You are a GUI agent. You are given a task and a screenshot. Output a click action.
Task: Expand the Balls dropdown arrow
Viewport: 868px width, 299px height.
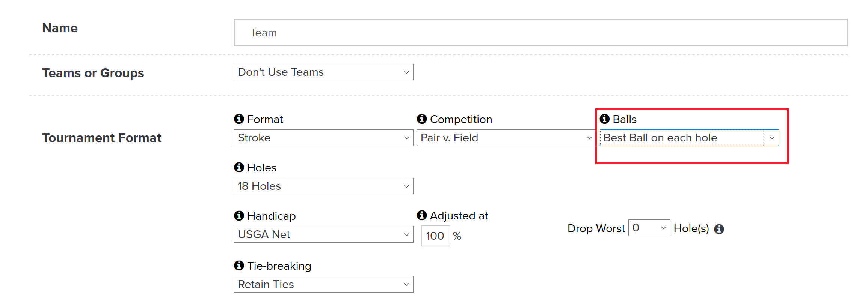pyautogui.click(x=772, y=138)
